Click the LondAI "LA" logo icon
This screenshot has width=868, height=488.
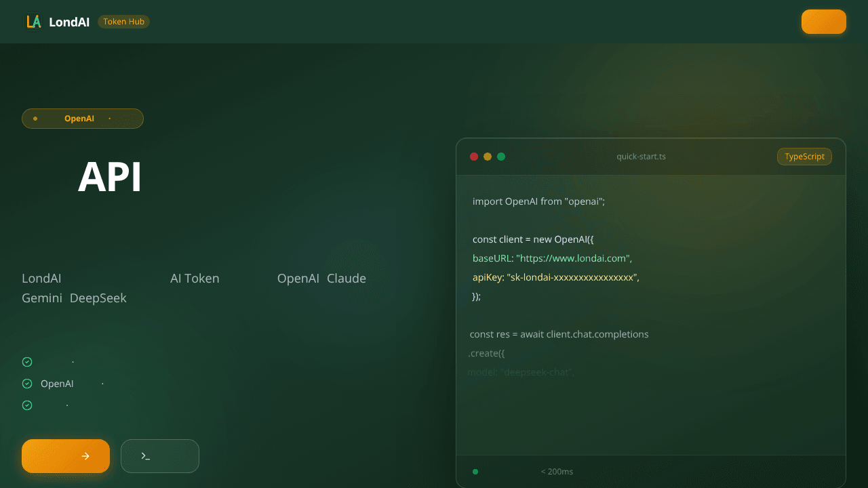(33, 22)
